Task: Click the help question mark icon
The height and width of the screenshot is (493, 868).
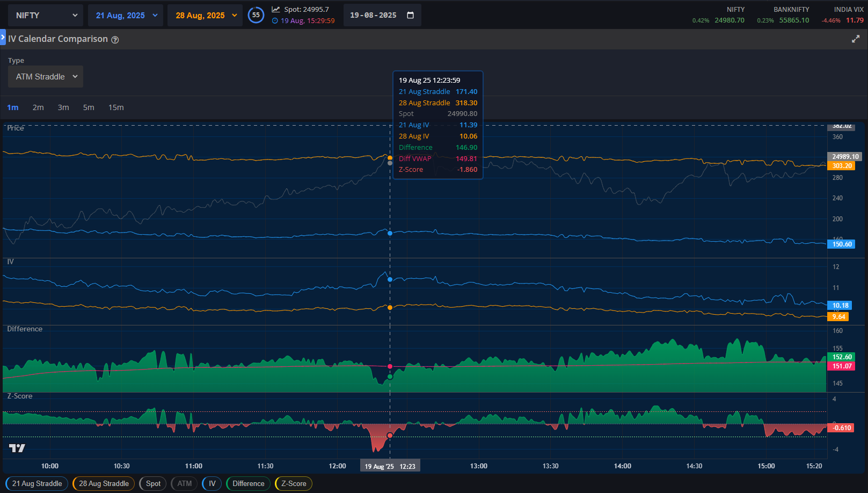Action: pyautogui.click(x=115, y=40)
